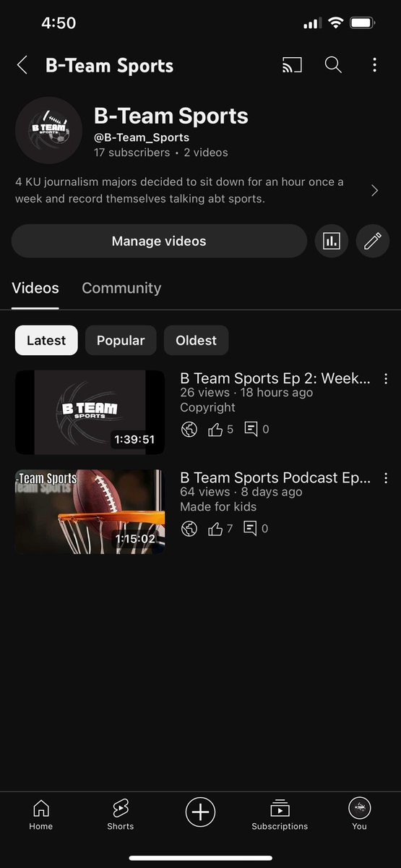Select the Oldest filter chip
This screenshot has width=401, height=868.
[x=196, y=341]
